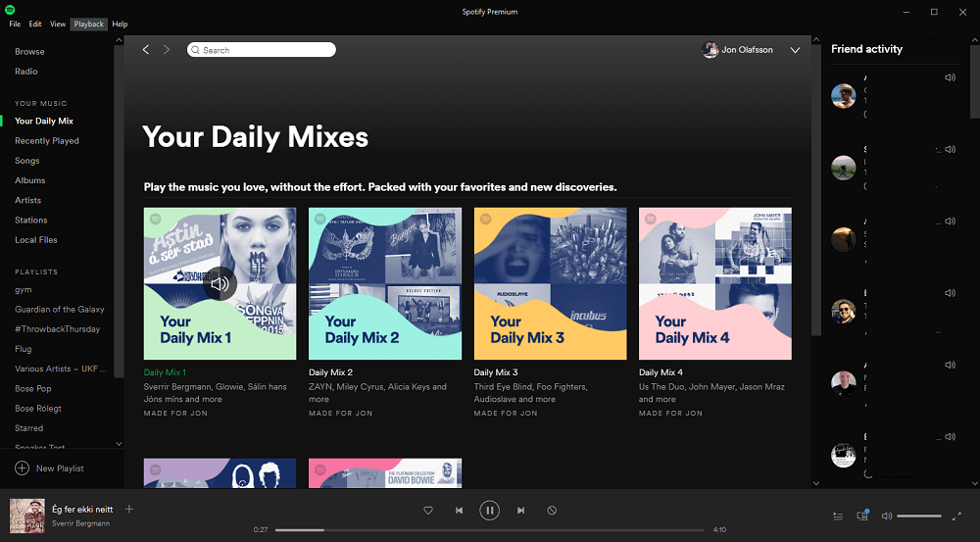Open Radio in sidebar
Image resolution: width=980 pixels, height=542 pixels.
(26, 72)
